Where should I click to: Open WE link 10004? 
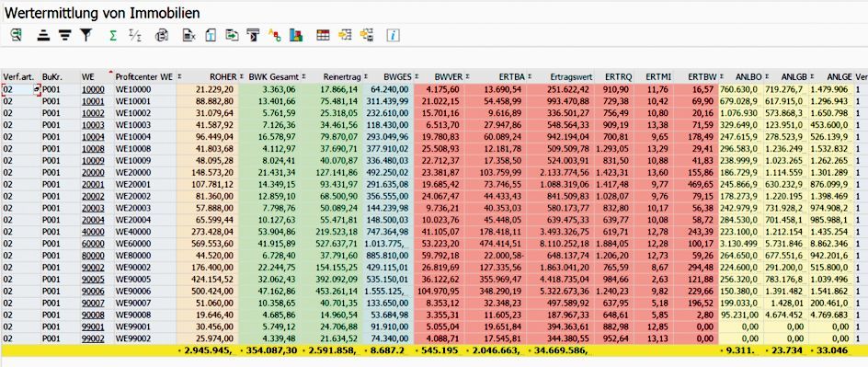(x=93, y=137)
